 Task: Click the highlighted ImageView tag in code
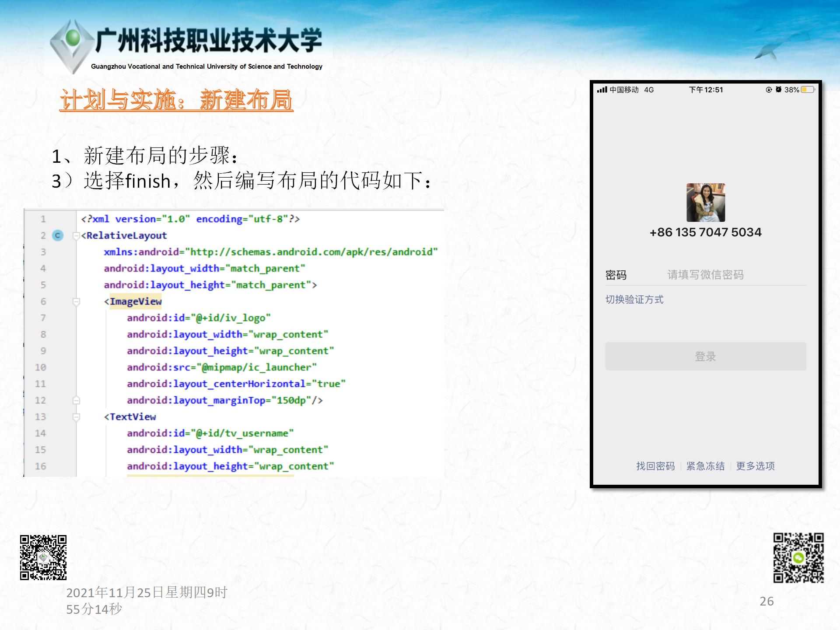tap(135, 301)
